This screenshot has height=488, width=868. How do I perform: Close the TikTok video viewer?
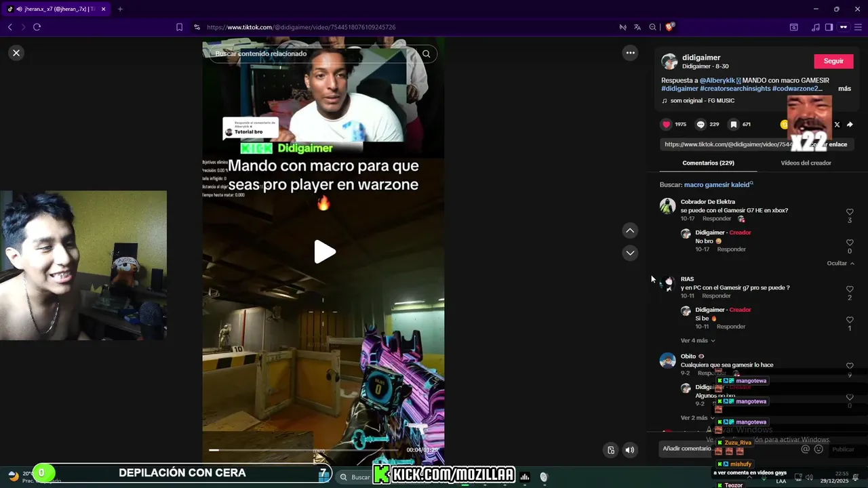(x=16, y=53)
